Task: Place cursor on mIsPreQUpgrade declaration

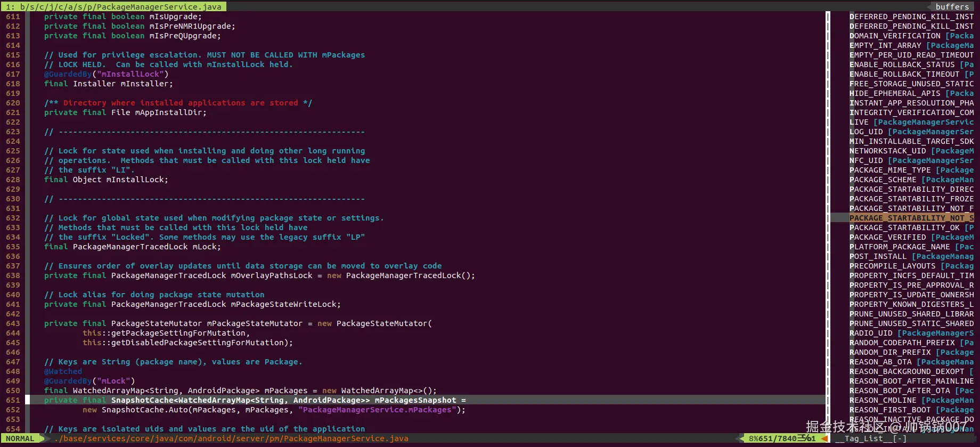Action: [x=133, y=36]
